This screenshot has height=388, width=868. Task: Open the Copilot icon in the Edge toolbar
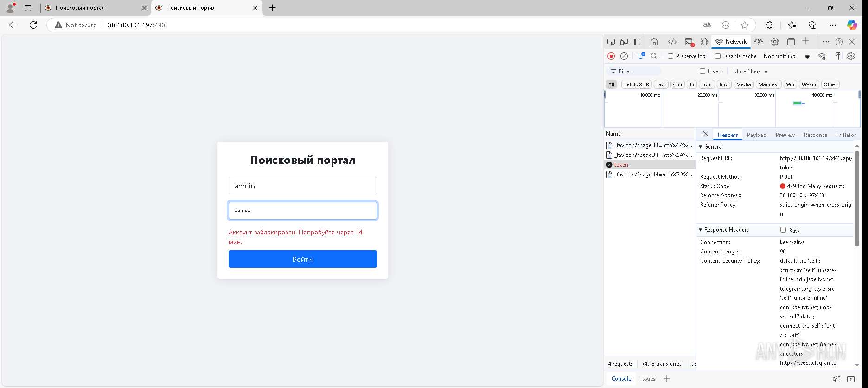852,25
